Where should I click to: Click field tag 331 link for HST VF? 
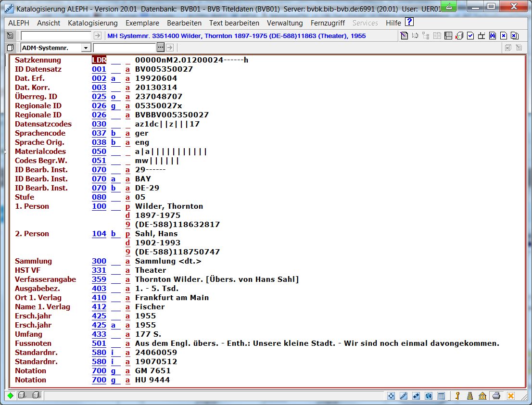(x=99, y=270)
